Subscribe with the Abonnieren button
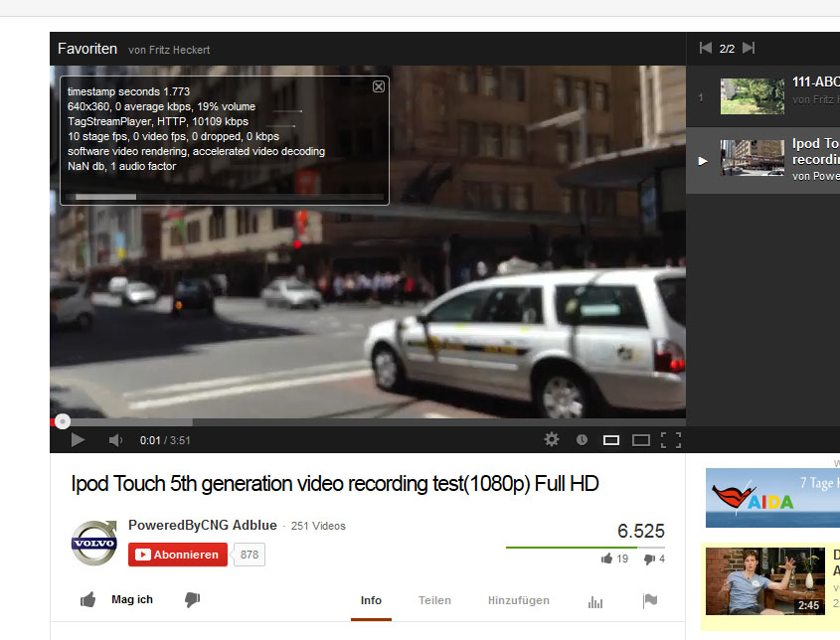 coord(178,555)
